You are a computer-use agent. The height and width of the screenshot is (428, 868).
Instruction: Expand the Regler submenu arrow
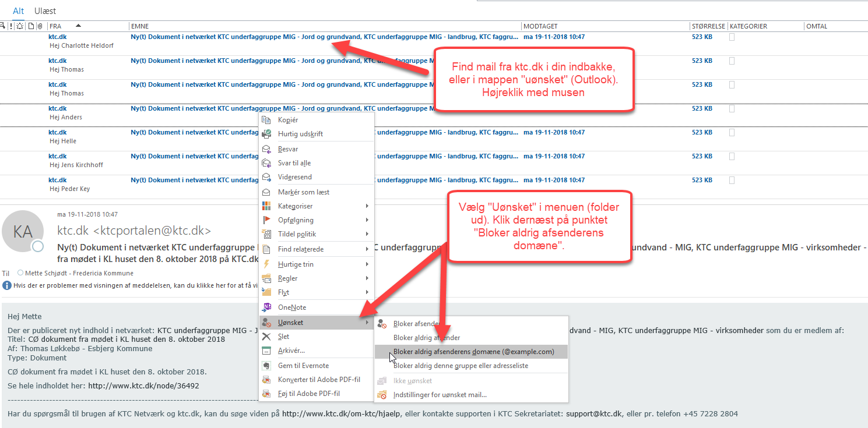367,278
